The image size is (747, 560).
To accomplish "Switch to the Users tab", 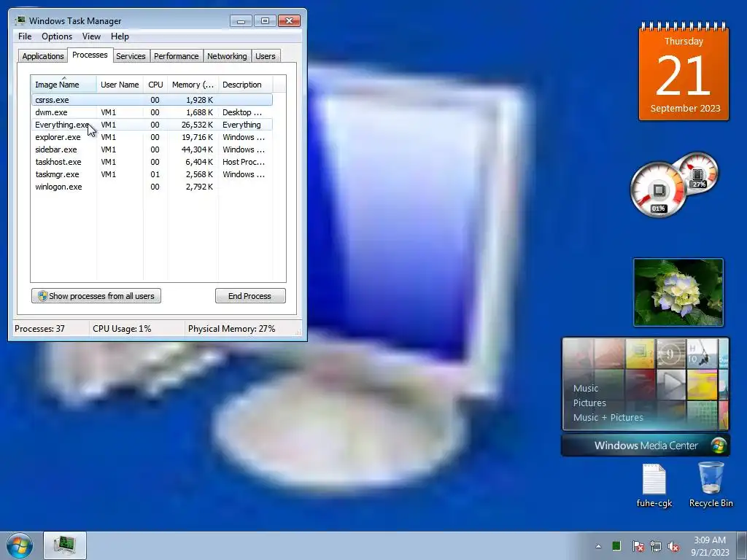I will coord(266,56).
